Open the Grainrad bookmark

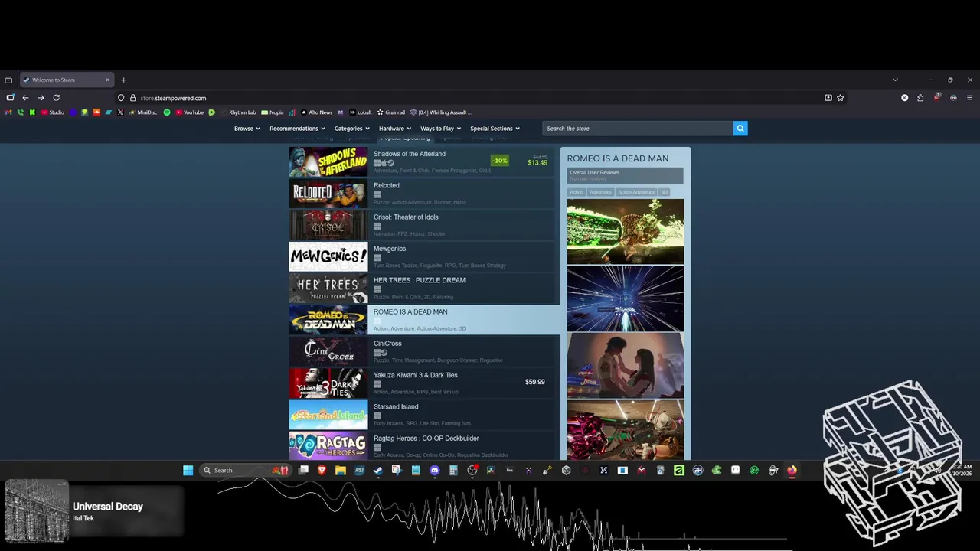[x=390, y=112]
